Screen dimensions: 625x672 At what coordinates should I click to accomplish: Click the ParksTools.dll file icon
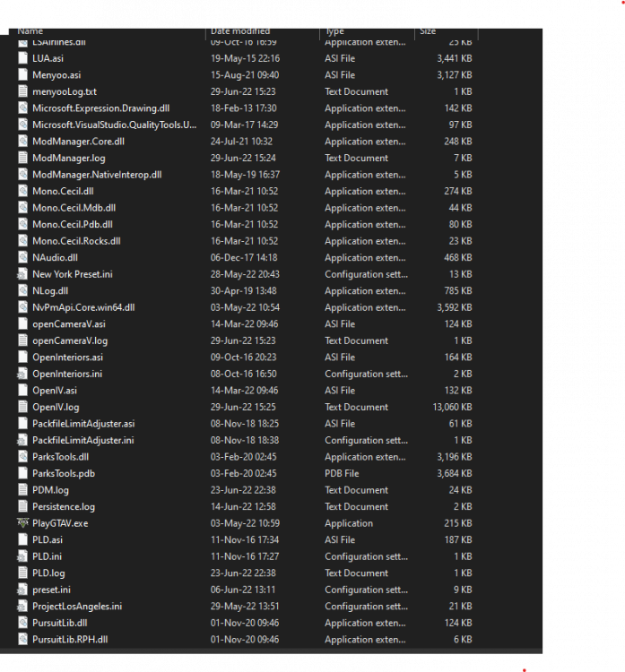point(22,457)
